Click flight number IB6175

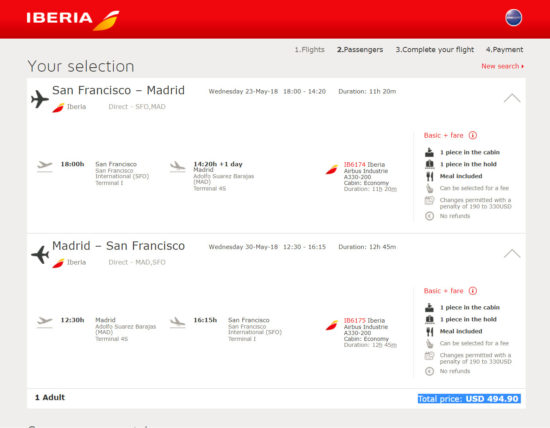tap(355, 320)
